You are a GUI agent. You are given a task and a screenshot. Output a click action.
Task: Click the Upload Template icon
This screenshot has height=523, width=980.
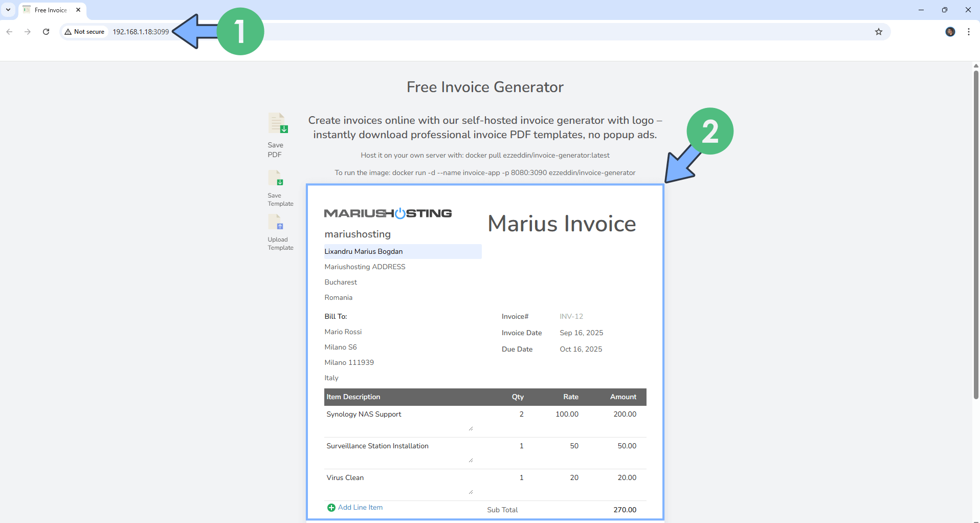click(276, 222)
